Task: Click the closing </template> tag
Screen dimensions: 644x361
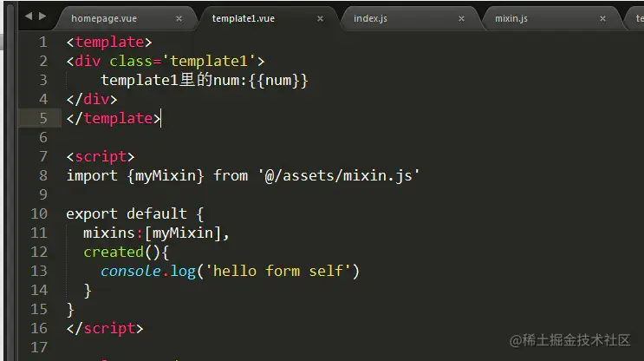Action: coord(114,118)
